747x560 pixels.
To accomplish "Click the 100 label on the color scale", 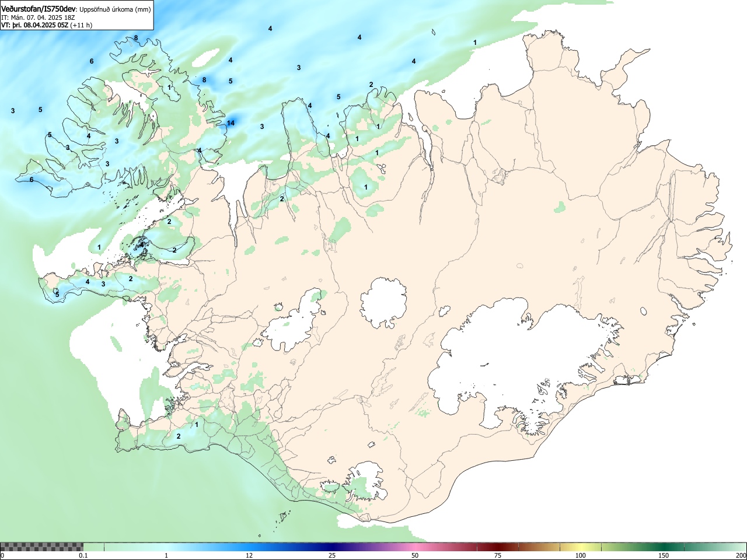I will [581, 555].
